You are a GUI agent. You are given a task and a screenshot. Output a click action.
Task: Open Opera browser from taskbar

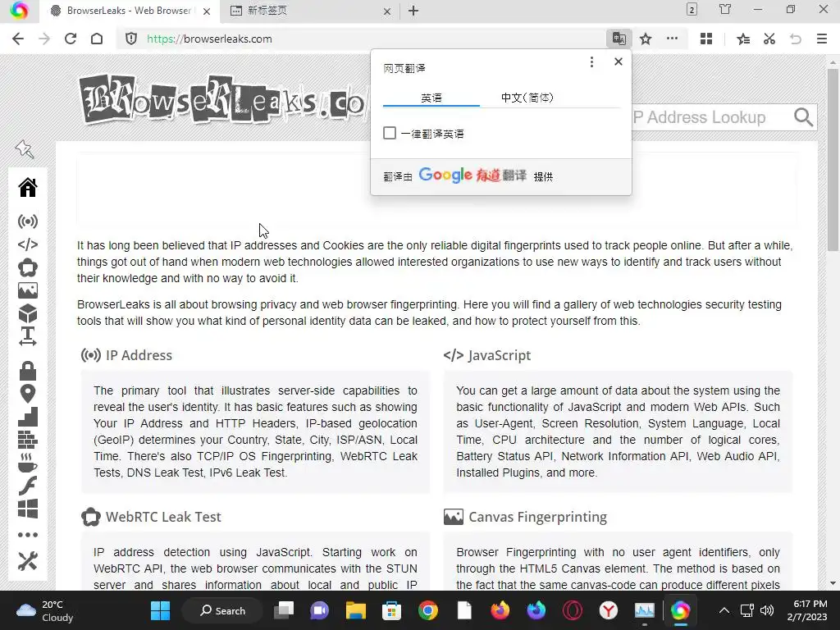(x=572, y=610)
